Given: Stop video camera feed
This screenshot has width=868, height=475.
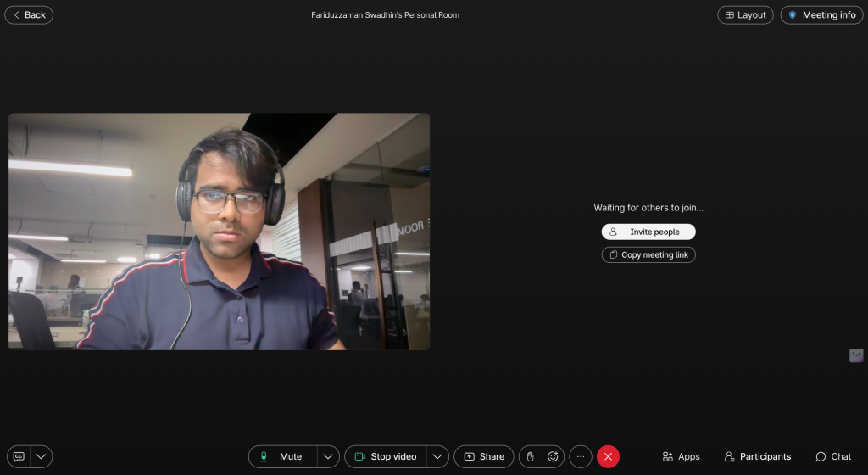Looking at the screenshot, I should pyautogui.click(x=385, y=456).
